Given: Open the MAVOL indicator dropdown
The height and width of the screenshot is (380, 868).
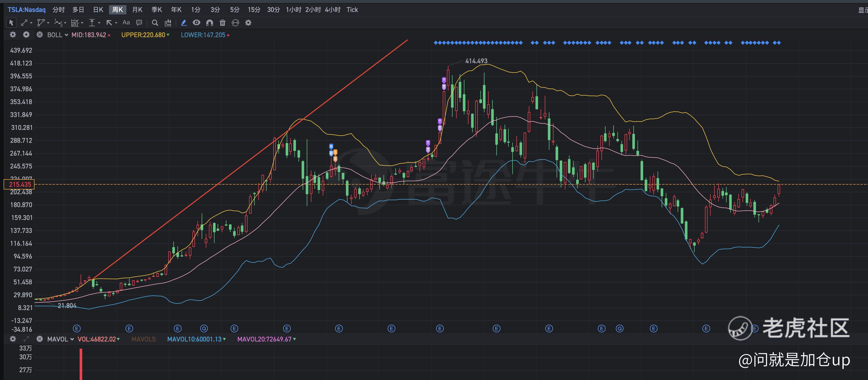Looking at the screenshot, I should [72, 339].
